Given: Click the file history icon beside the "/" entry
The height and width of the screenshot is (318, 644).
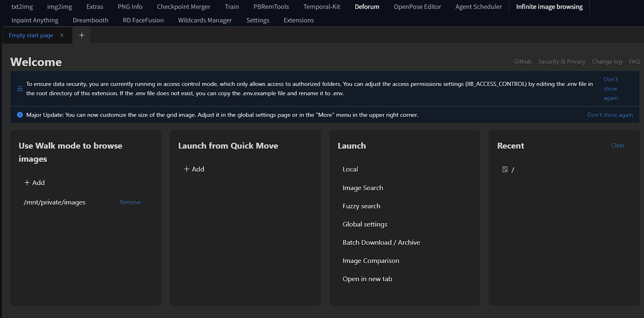Looking at the screenshot, I should [505, 169].
